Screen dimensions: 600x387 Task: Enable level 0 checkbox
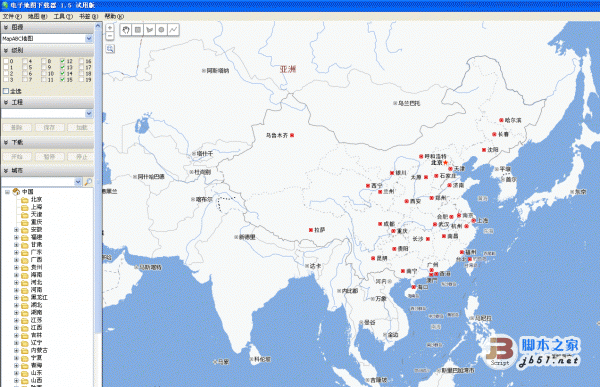(6, 61)
